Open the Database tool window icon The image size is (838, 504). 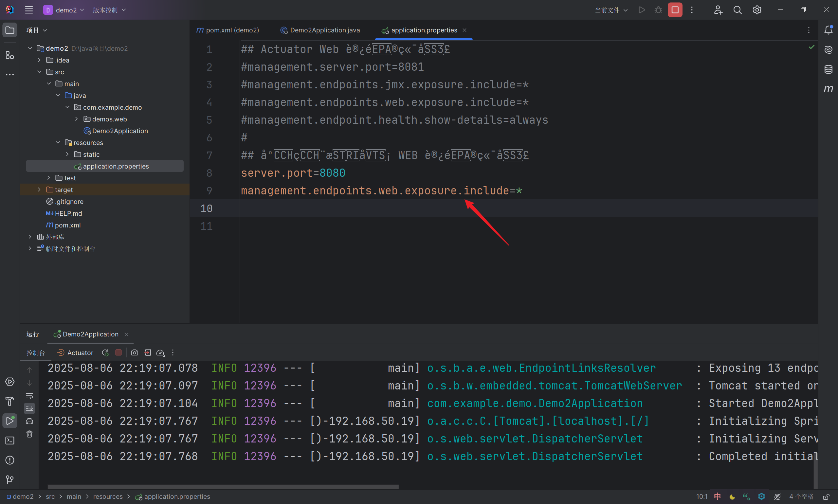828,69
